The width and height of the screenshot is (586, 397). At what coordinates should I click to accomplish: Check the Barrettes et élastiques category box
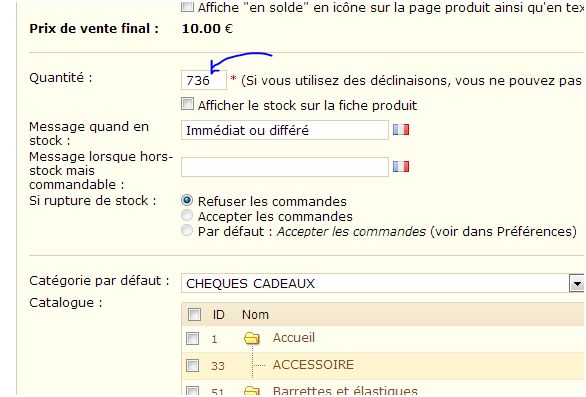tap(192, 391)
